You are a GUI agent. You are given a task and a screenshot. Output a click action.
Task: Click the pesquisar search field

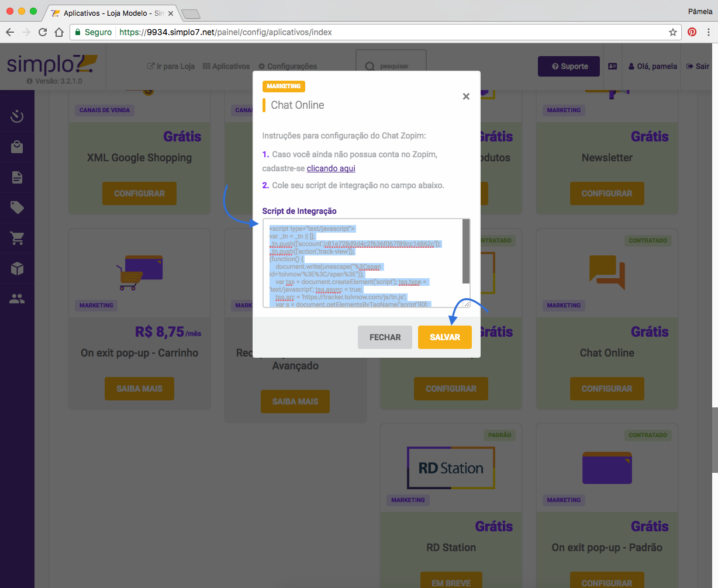click(391, 67)
